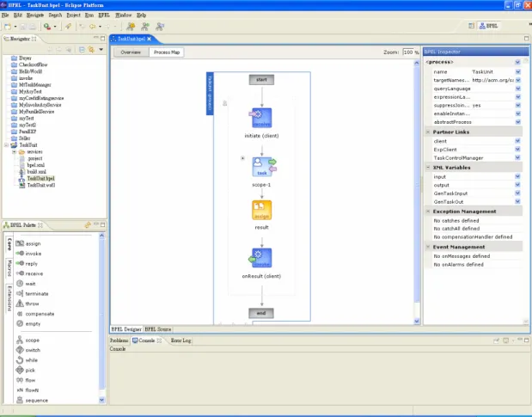Screen dimensions: 532x417
Task: Expand the scope-1 node in diagram
Action: pyautogui.click(x=242, y=158)
